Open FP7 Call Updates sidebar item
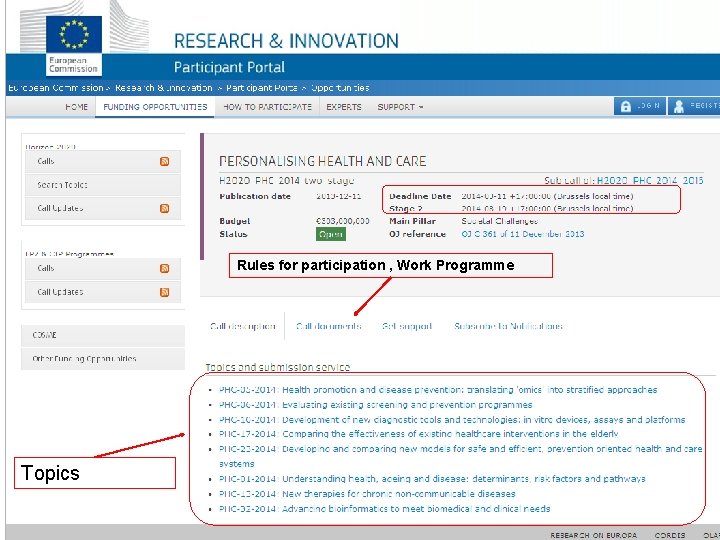720x540 pixels. tap(103, 292)
